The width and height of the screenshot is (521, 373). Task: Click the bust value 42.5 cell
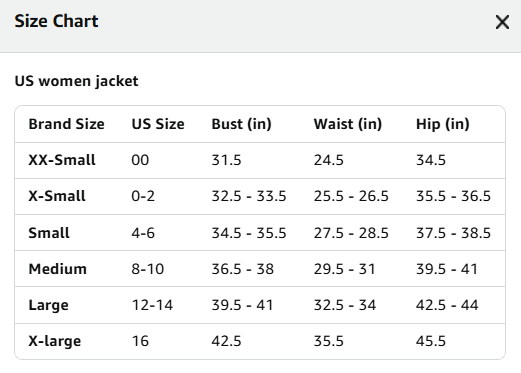pos(226,341)
